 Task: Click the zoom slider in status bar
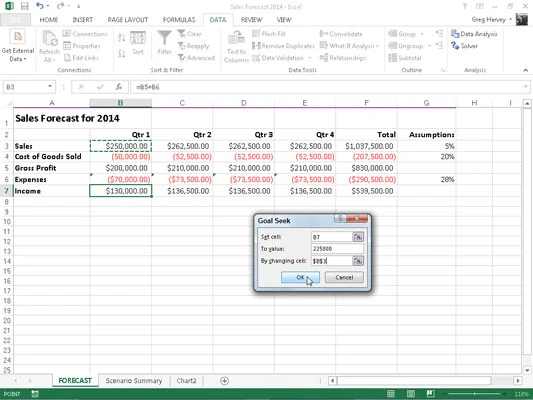[x=475, y=394]
